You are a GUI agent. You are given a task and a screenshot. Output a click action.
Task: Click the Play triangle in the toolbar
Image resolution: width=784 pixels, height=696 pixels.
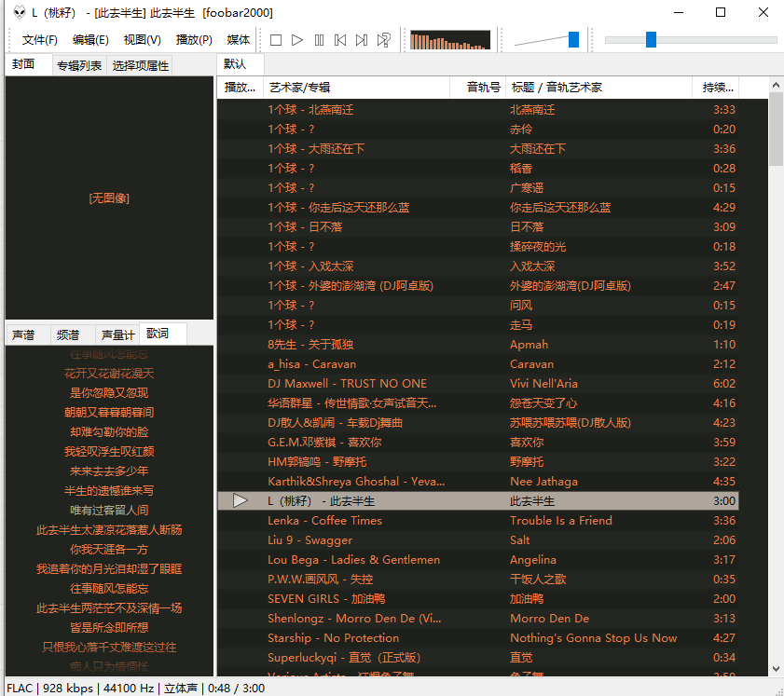pos(297,40)
